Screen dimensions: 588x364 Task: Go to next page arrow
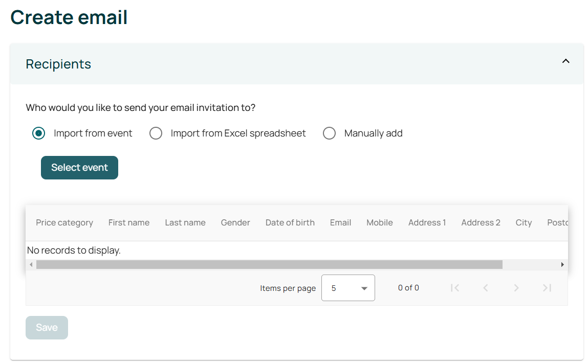coord(516,288)
